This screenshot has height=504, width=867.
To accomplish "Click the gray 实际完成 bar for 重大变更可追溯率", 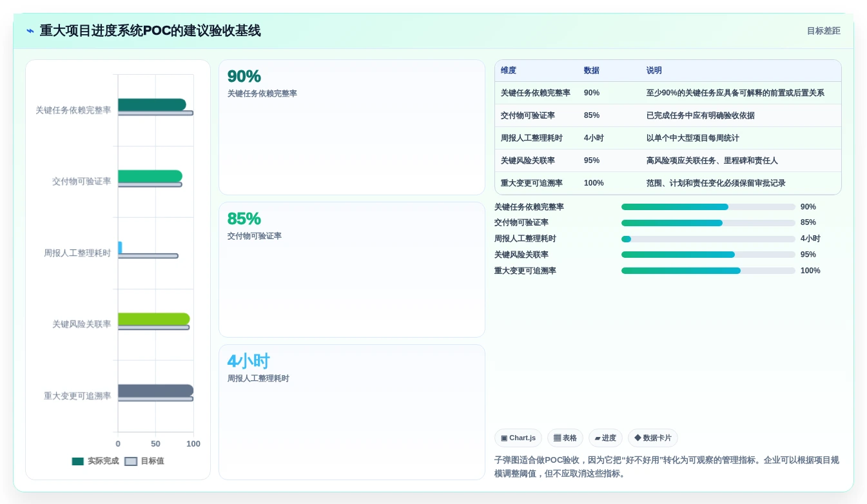I will coord(156,391).
